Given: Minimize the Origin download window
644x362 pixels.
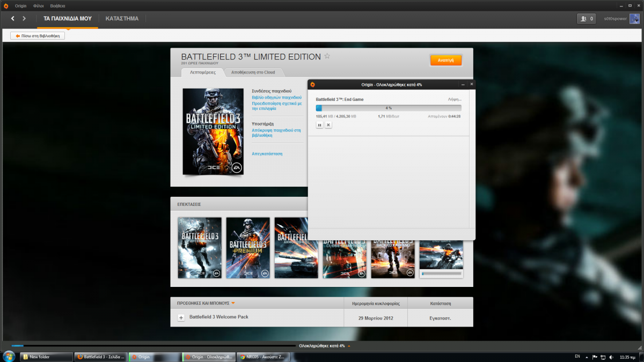Looking at the screenshot, I should [x=463, y=84].
